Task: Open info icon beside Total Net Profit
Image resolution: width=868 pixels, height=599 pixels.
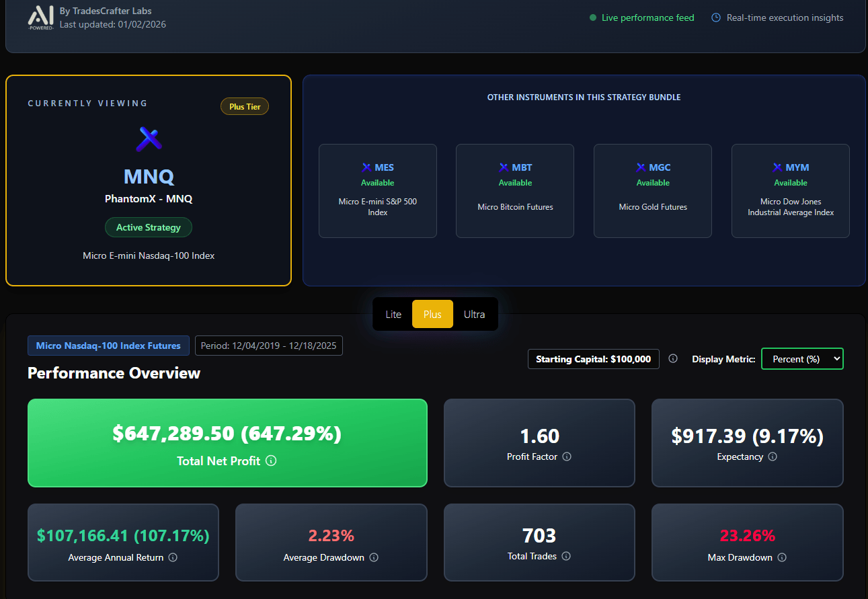Action: [x=271, y=461]
